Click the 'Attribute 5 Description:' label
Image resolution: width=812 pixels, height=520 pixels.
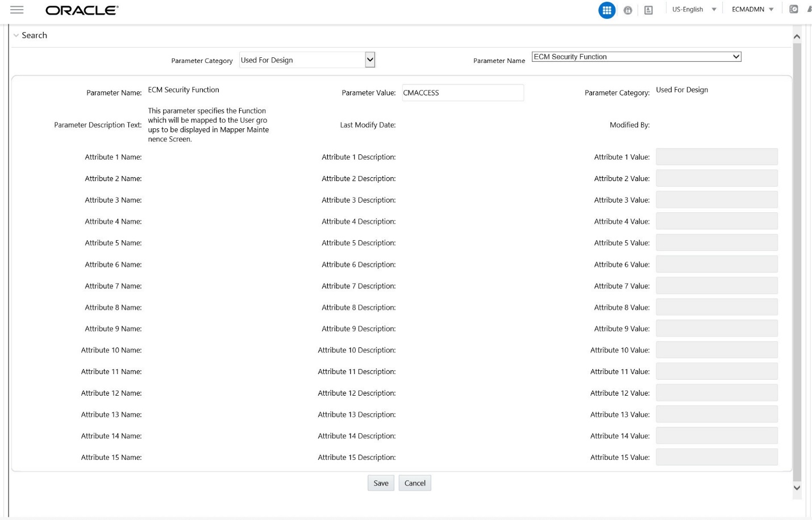[x=359, y=242]
